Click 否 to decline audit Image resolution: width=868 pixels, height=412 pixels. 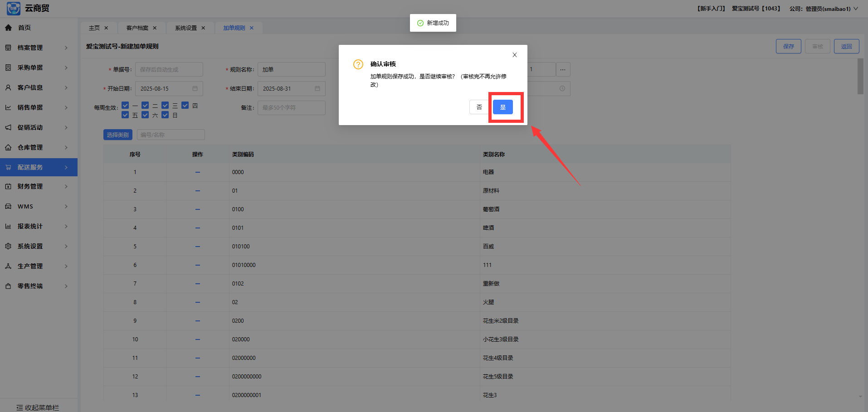(x=479, y=107)
